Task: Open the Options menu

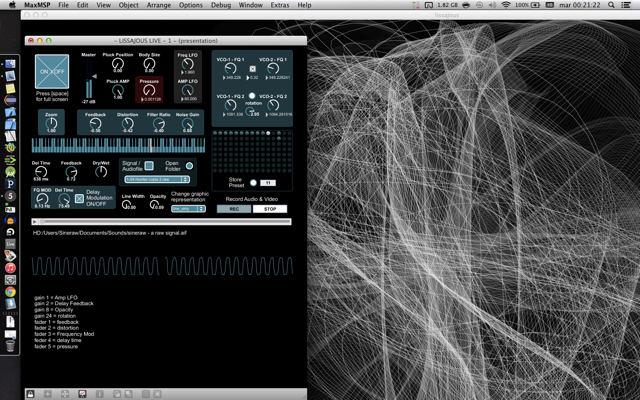Action: (191, 5)
